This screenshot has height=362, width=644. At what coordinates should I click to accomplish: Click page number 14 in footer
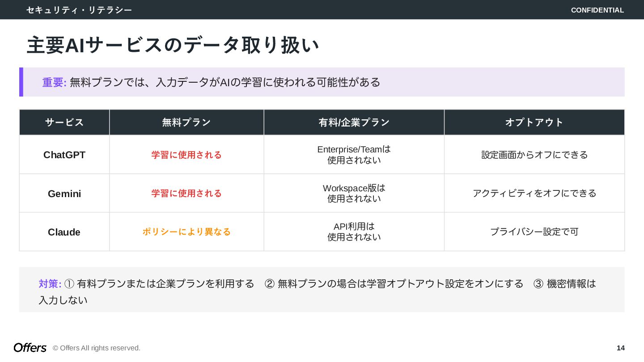click(620, 348)
